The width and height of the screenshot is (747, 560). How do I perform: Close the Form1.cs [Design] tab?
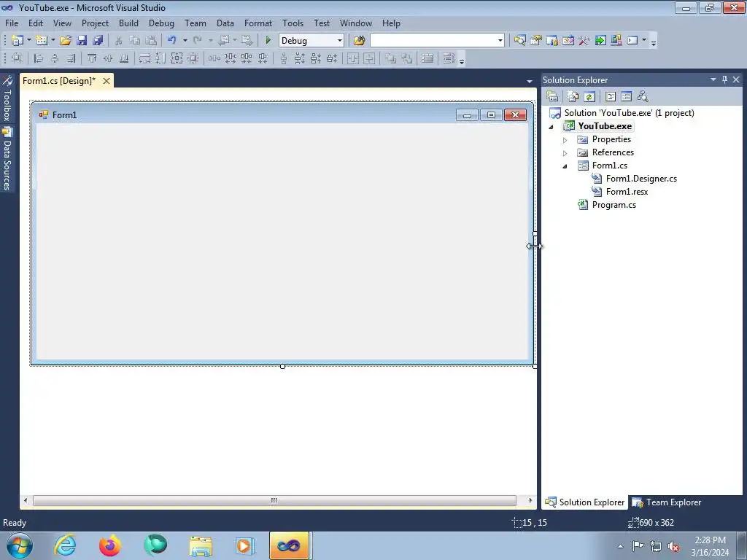click(107, 81)
